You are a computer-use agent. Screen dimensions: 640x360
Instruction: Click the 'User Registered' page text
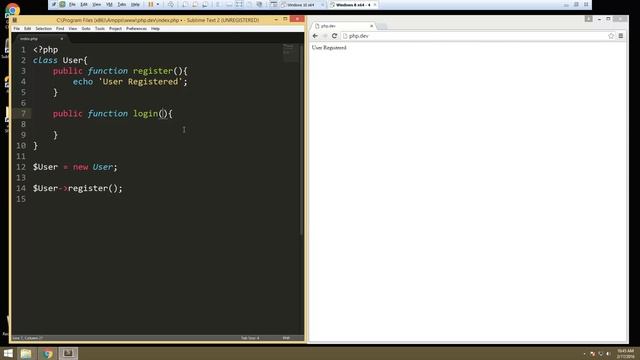coord(329,48)
